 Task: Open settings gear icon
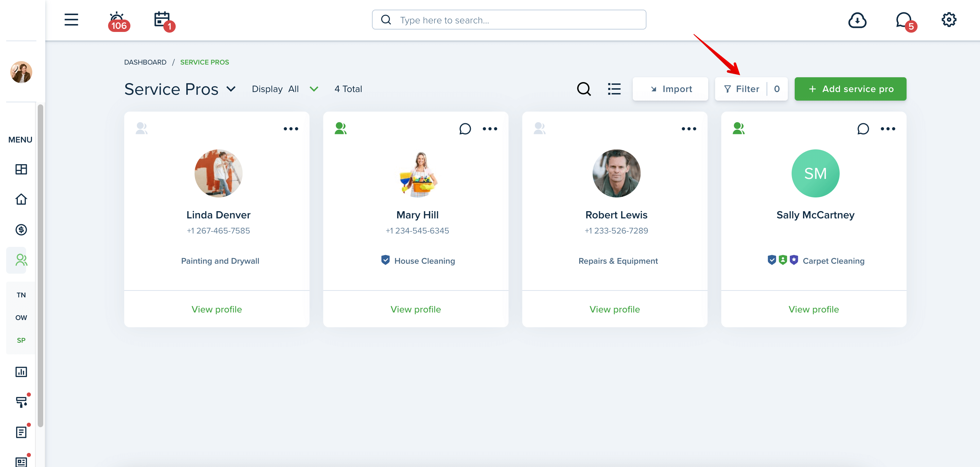point(949,20)
